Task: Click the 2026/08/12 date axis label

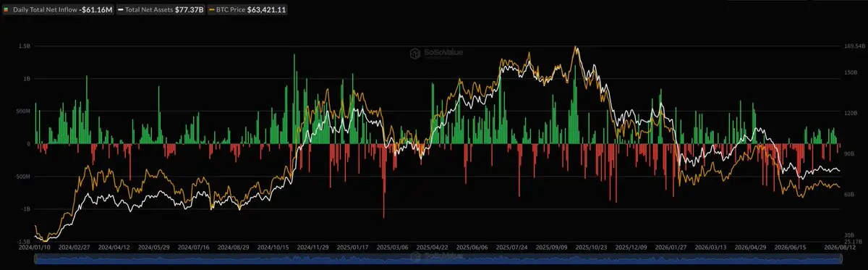Action: [840, 248]
